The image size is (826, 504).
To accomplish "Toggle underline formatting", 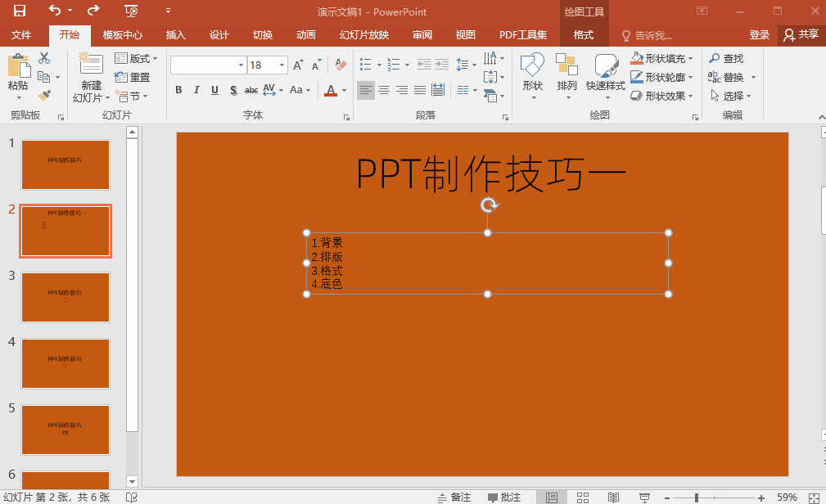I will [214, 90].
